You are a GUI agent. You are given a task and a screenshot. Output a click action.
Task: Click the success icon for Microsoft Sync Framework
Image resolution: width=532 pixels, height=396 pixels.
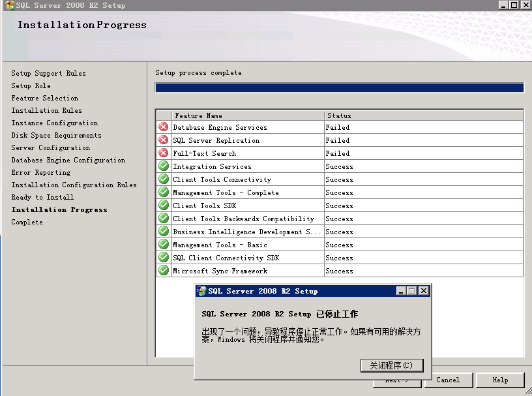[x=164, y=271]
